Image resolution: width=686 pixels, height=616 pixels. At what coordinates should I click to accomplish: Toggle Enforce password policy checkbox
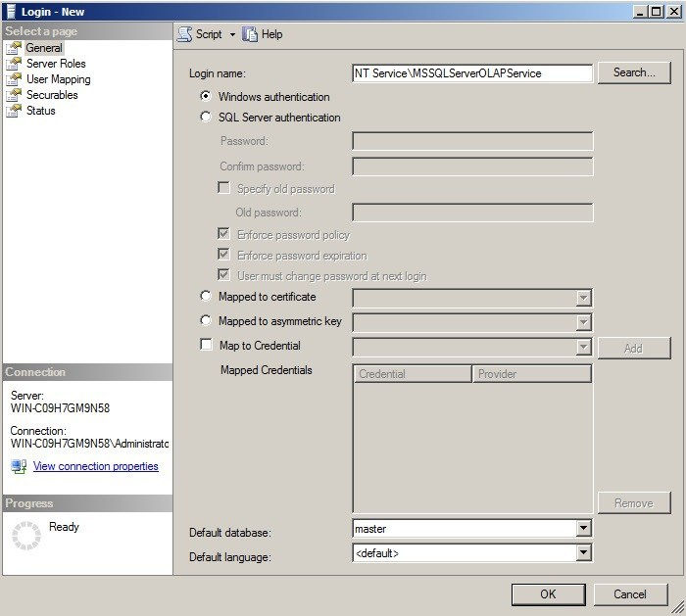pos(224,234)
